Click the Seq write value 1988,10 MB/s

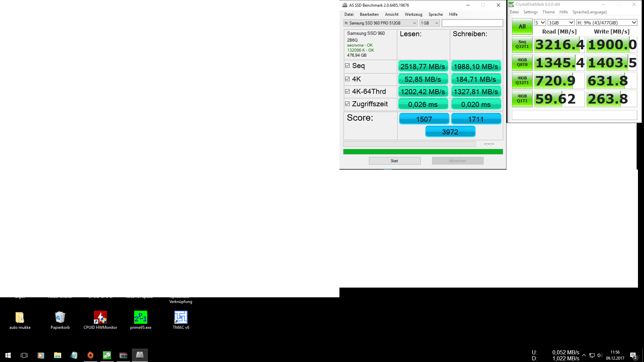tap(476, 66)
